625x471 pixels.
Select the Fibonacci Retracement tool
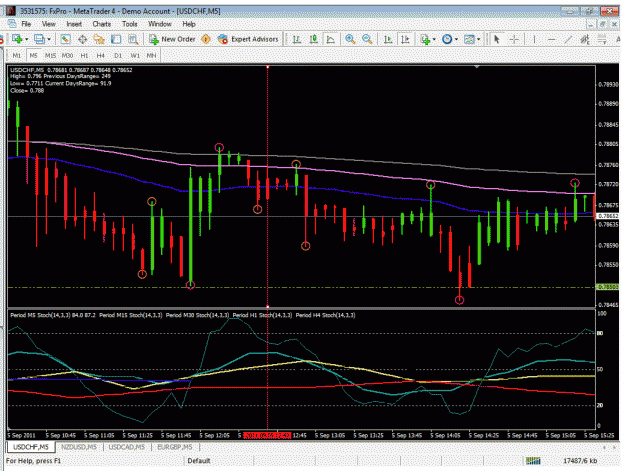tap(602, 39)
